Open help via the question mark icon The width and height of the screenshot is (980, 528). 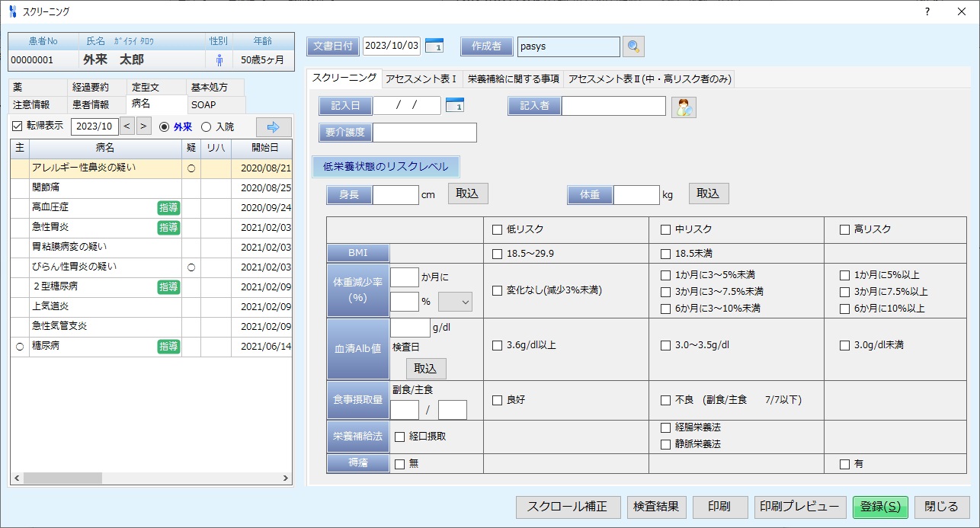click(x=926, y=11)
